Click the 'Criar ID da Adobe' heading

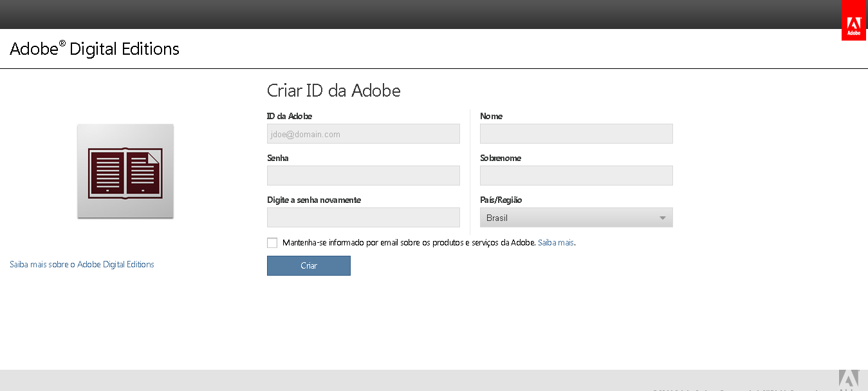tap(333, 91)
